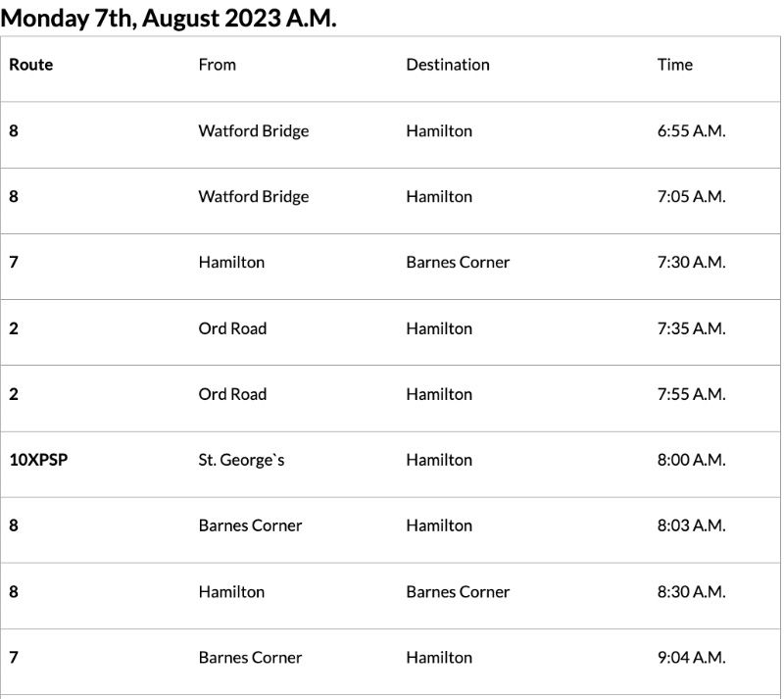This screenshot has height=699, width=784.
Task: Select the From column header
Action: coord(217,65)
